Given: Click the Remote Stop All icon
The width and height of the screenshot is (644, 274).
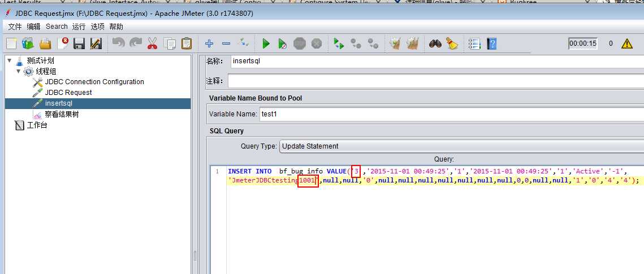Looking at the screenshot, I should (x=356, y=43).
